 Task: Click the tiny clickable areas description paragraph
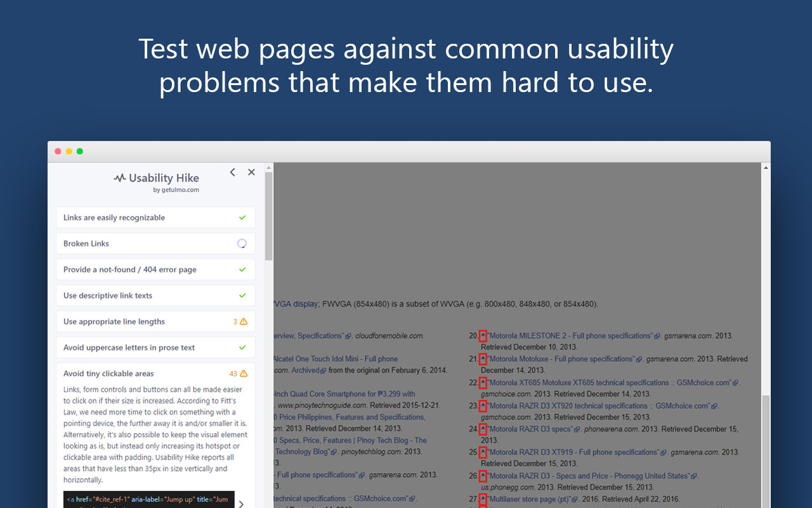(155, 434)
